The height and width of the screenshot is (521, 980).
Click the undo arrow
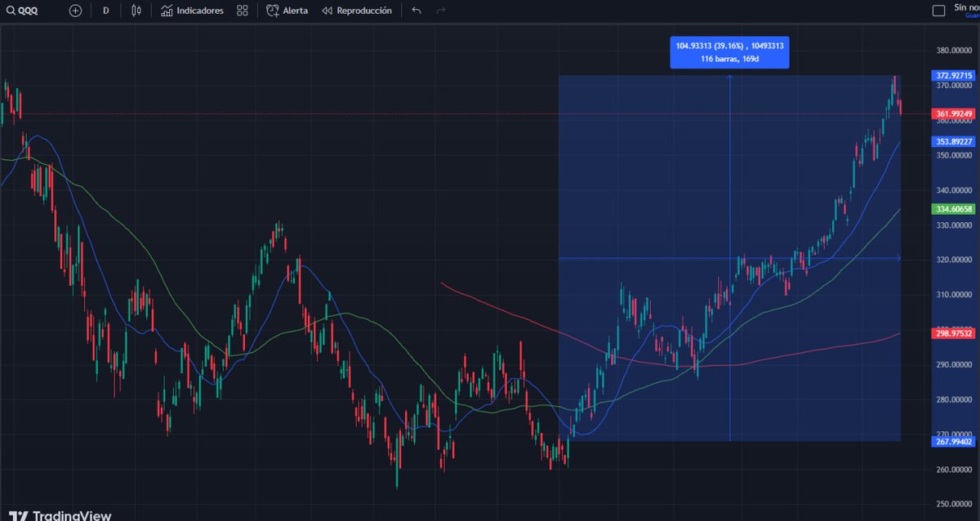coord(416,11)
